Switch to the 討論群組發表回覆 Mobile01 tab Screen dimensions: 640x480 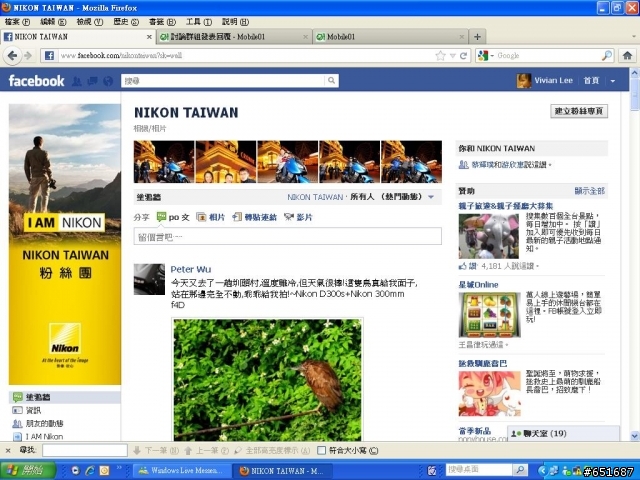tap(234, 37)
